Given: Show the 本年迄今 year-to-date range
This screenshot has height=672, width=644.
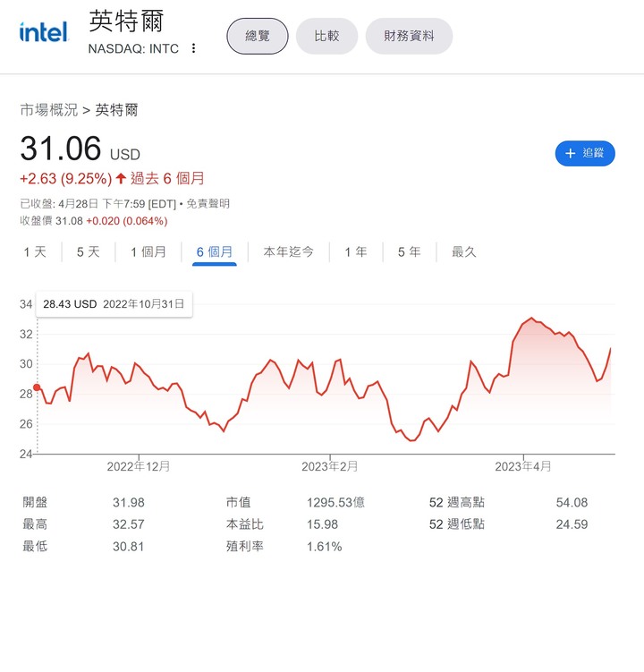Looking at the screenshot, I should pos(288,251).
